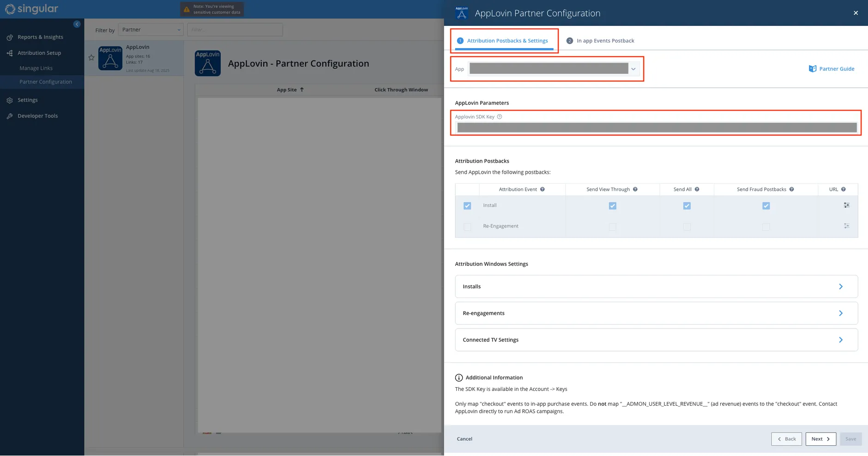Image resolution: width=868 pixels, height=456 pixels.
Task: Star the AppLovin partner entry
Action: [91, 58]
